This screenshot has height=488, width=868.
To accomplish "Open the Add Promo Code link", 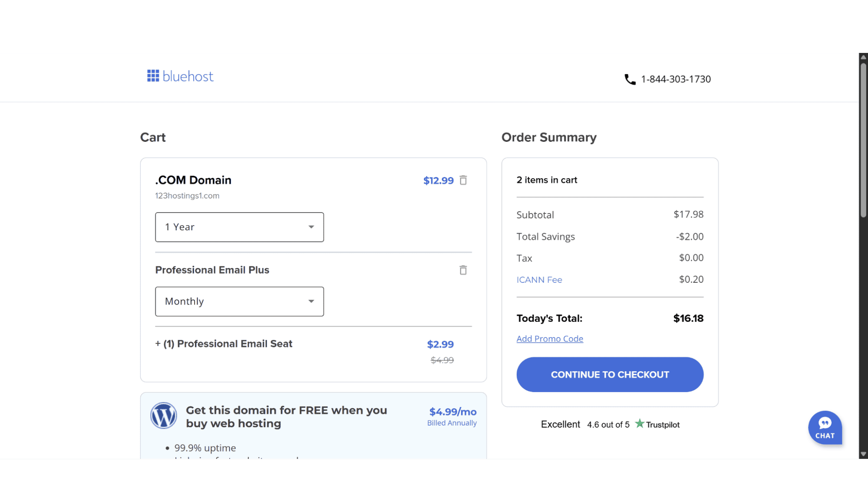I will [550, 338].
